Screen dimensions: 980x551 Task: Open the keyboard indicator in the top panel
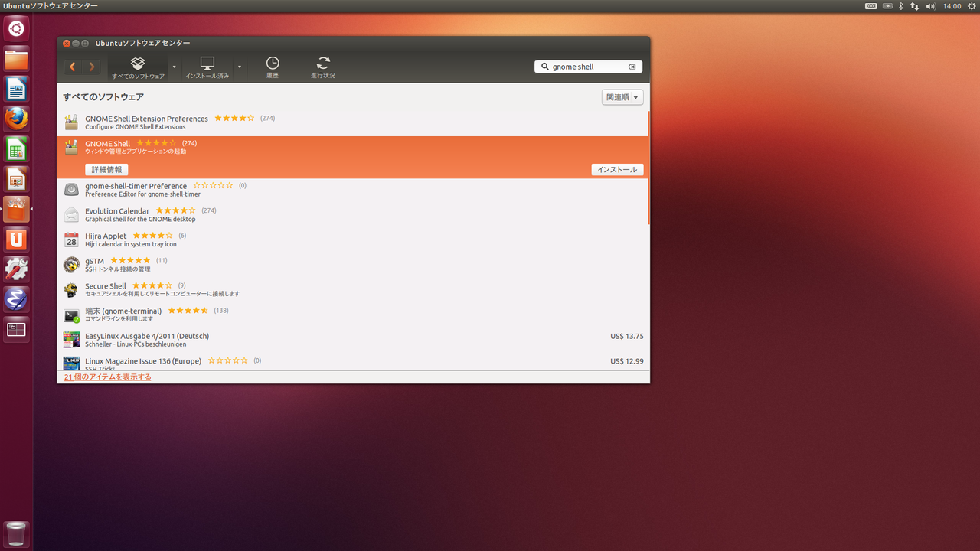(871, 6)
